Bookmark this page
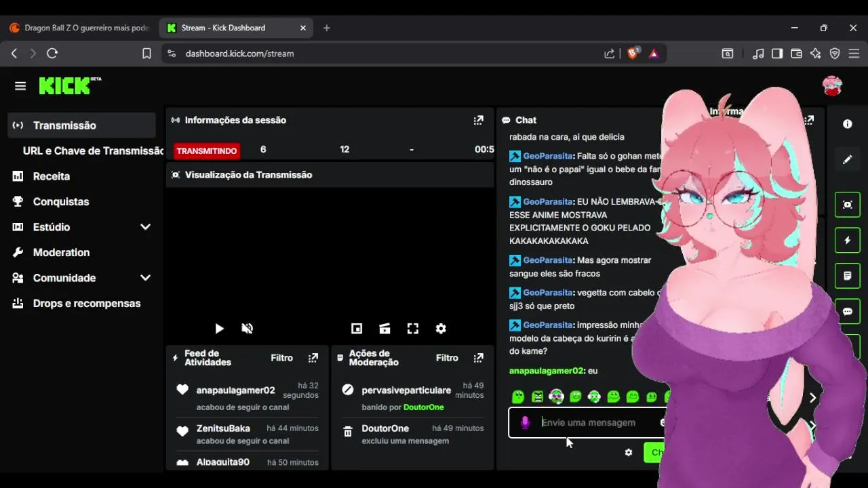 146,54
